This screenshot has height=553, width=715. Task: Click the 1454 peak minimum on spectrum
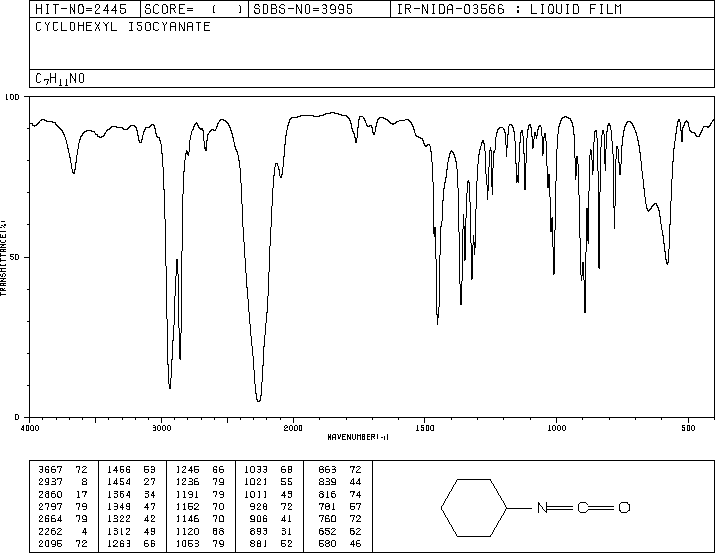pyautogui.click(x=438, y=322)
